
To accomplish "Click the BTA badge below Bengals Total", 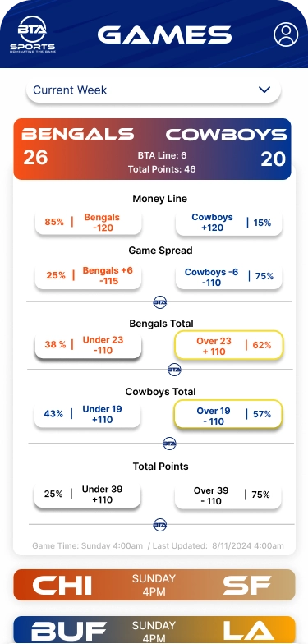I will click(174, 370).
